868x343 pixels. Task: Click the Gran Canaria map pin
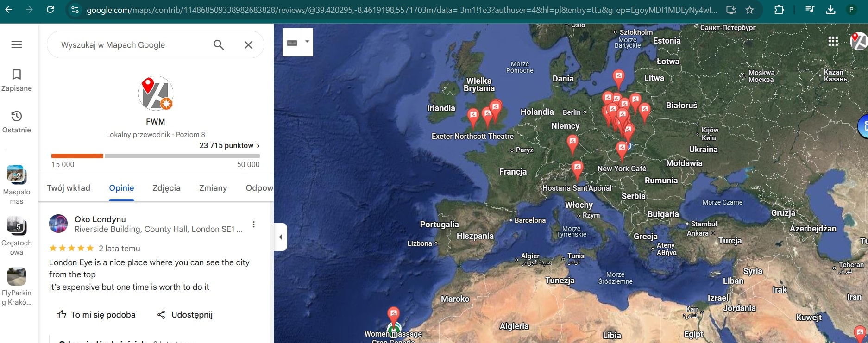click(393, 316)
